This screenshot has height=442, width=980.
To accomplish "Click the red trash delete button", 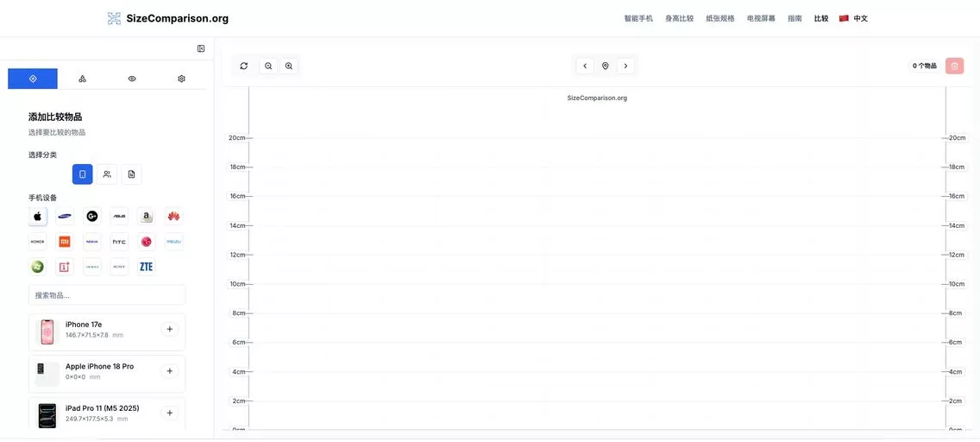I will coord(954,66).
